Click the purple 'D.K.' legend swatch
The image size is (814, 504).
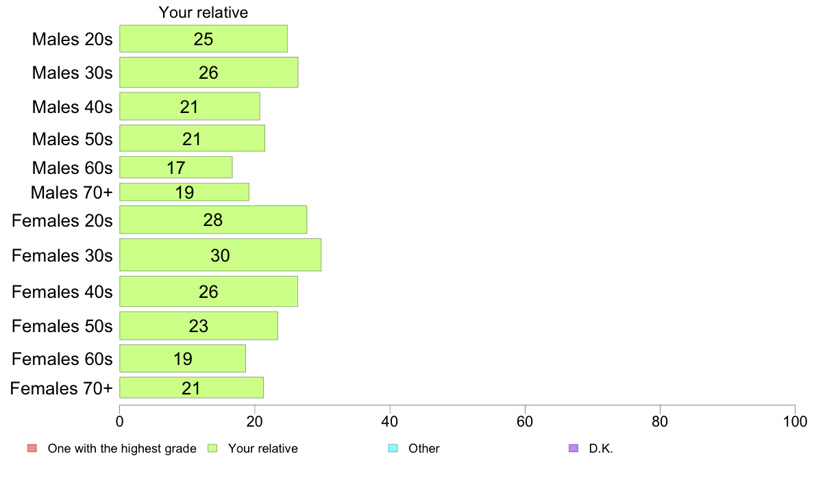click(x=573, y=448)
